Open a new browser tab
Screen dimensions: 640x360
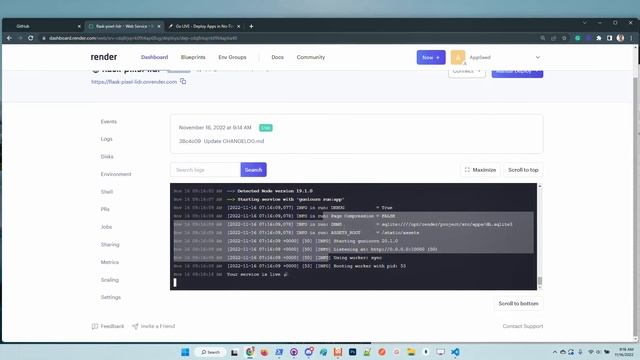[x=251, y=26]
